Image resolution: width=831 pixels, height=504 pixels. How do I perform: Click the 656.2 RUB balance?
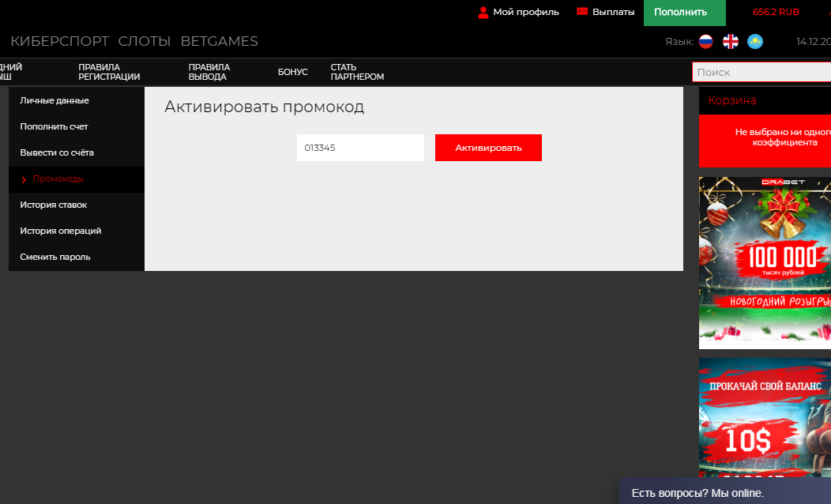[776, 12]
